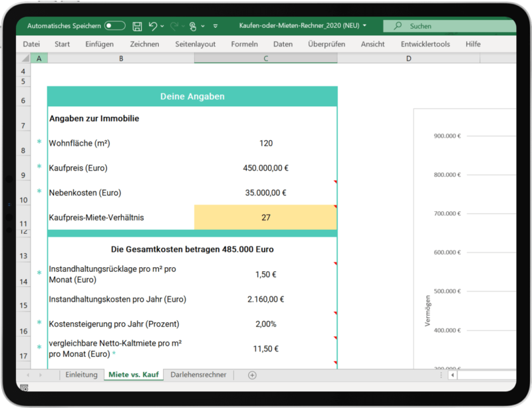
Task: Click the touch mode hand icon
Action: (x=193, y=26)
